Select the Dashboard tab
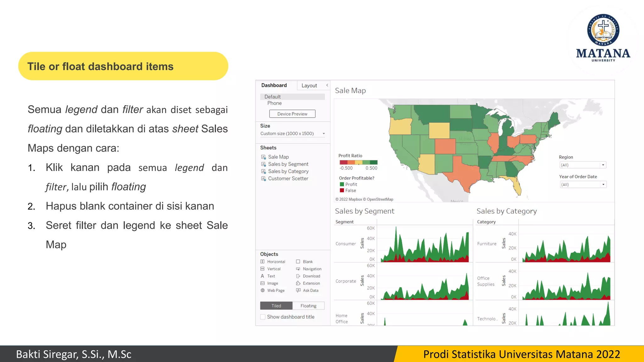 pyautogui.click(x=274, y=85)
